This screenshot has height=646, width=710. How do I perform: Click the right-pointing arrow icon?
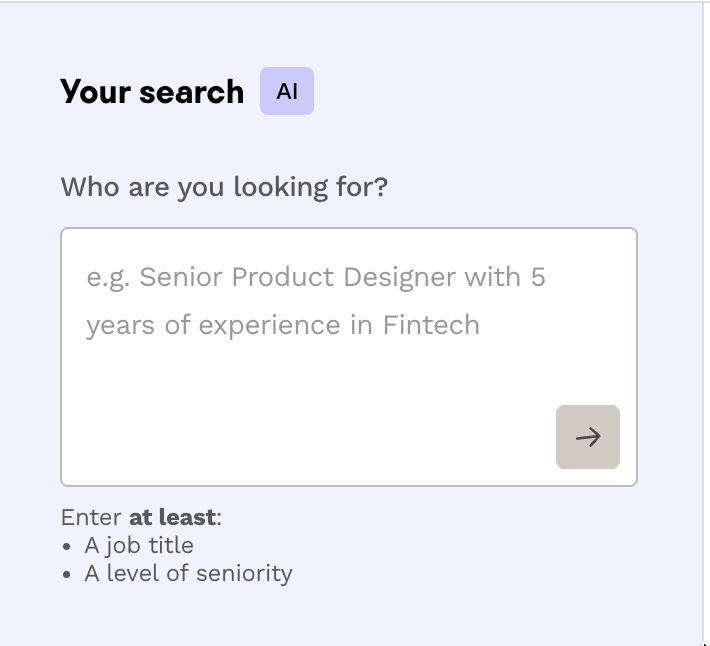point(588,437)
